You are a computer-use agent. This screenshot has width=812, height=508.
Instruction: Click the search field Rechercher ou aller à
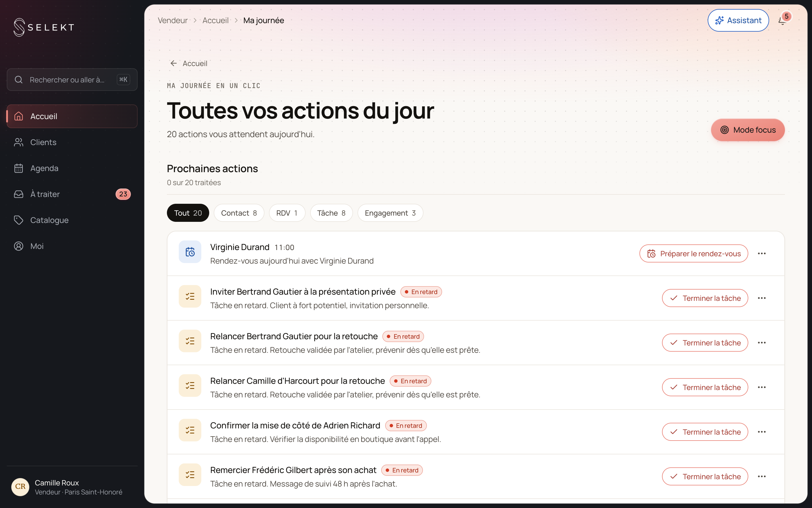72,80
